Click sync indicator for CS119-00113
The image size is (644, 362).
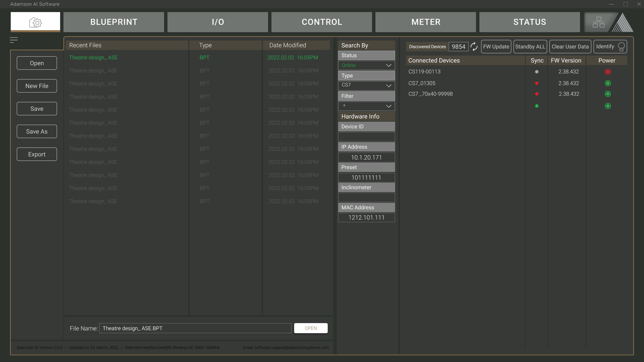537,72
